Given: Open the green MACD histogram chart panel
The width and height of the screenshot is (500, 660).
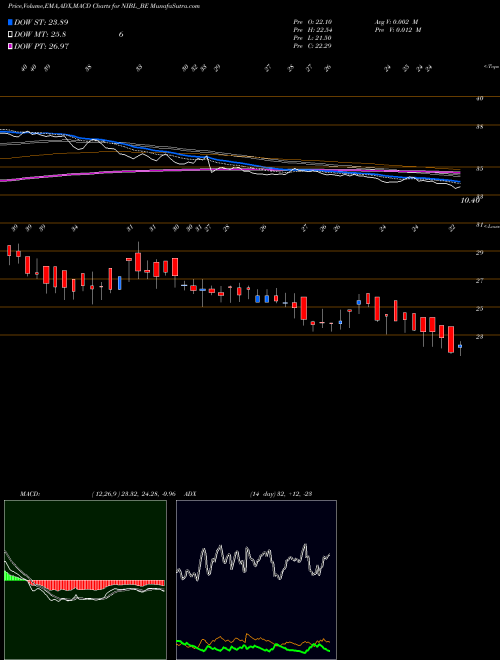Looking at the screenshot, I should [x=85, y=580].
